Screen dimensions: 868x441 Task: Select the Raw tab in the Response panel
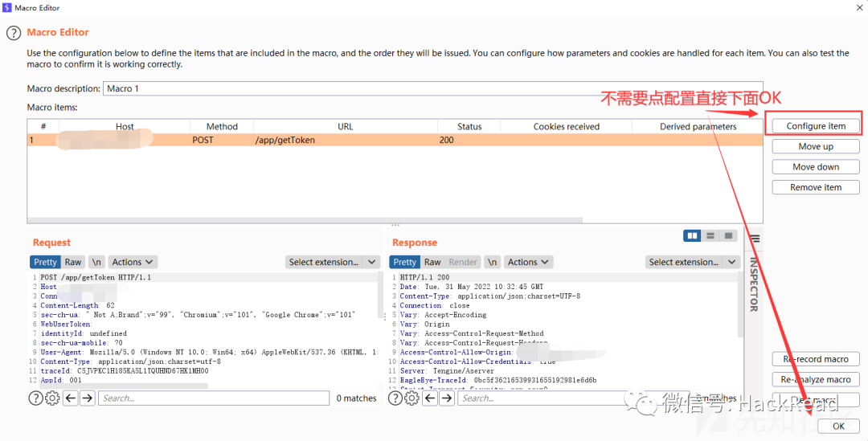tap(433, 262)
